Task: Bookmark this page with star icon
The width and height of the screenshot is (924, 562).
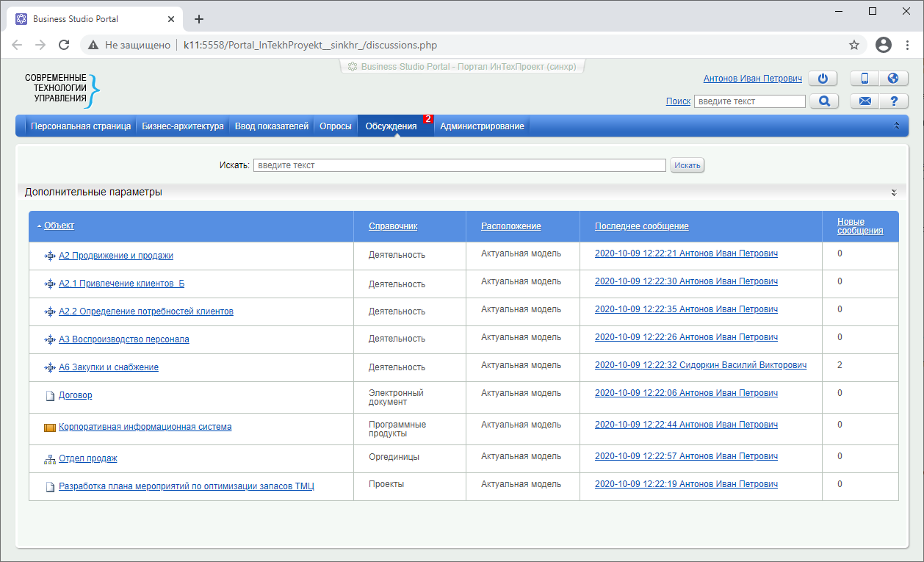Action: [x=854, y=45]
